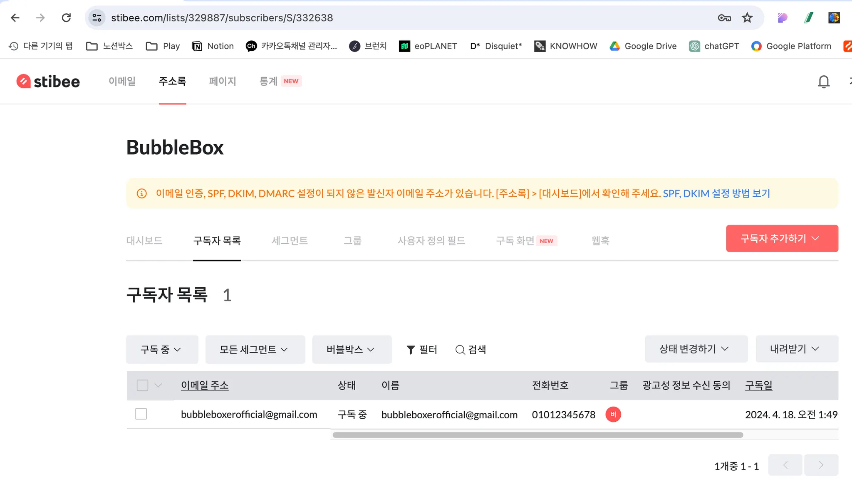
Task: Check the bubbleboxerofficial subscriber row checkbox
Action: pyautogui.click(x=141, y=414)
